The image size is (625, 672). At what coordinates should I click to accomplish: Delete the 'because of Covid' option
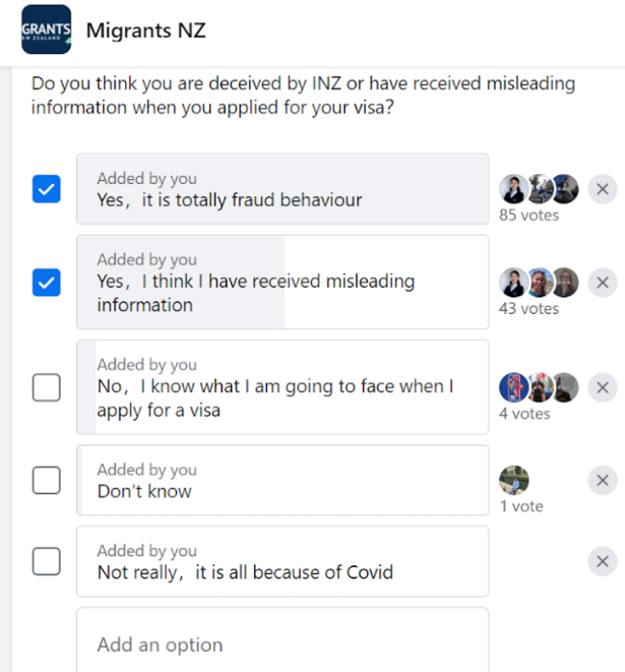602,561
